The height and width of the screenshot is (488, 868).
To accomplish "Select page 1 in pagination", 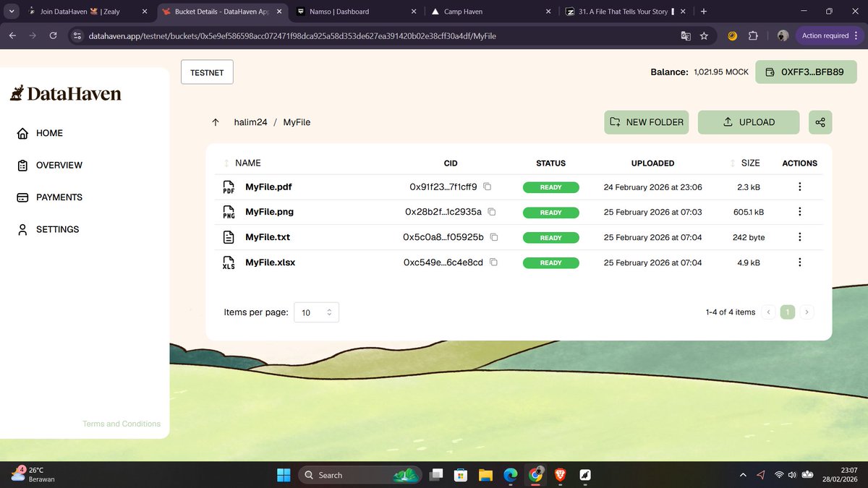I will [x=788, y=312].
